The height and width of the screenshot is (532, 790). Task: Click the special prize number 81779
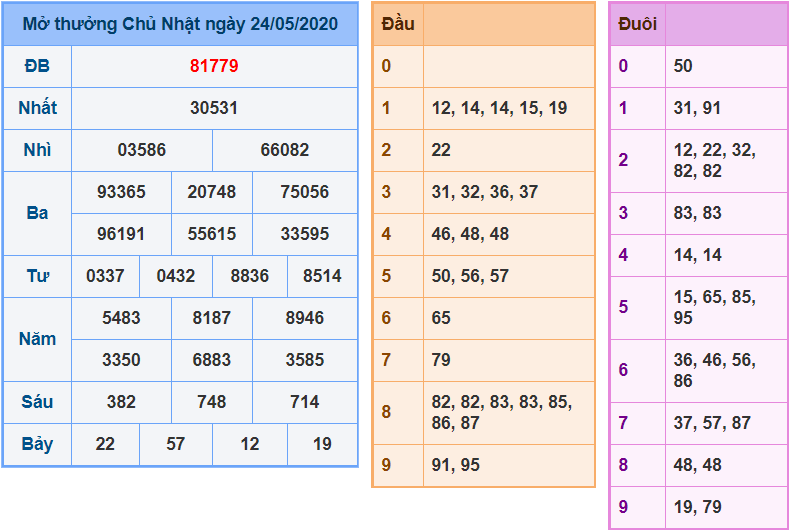click(x=214, y=66)
